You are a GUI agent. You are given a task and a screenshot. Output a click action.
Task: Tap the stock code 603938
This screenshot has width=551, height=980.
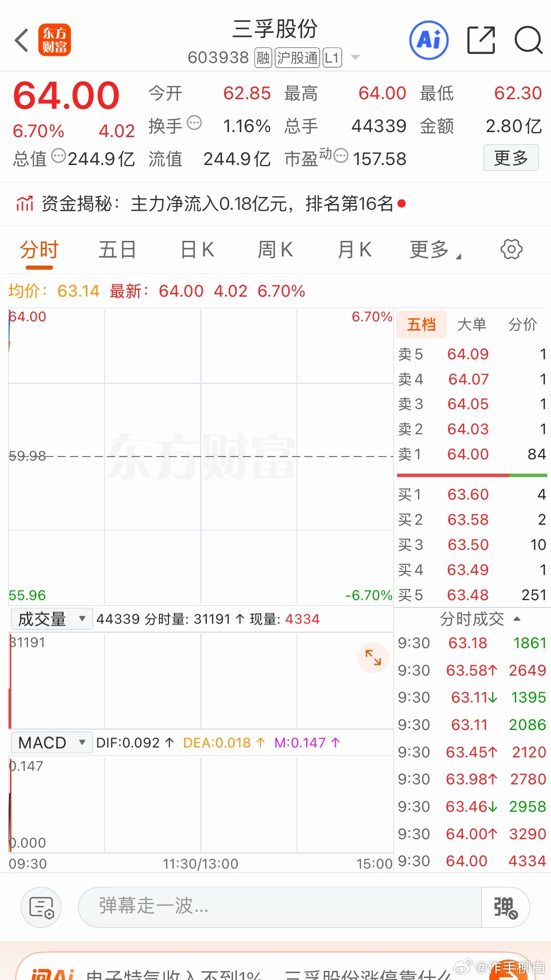[218, 58]
